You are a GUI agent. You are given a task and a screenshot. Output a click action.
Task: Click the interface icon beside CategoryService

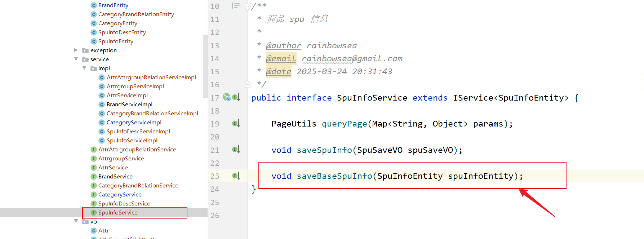click(x=94, y=195)
